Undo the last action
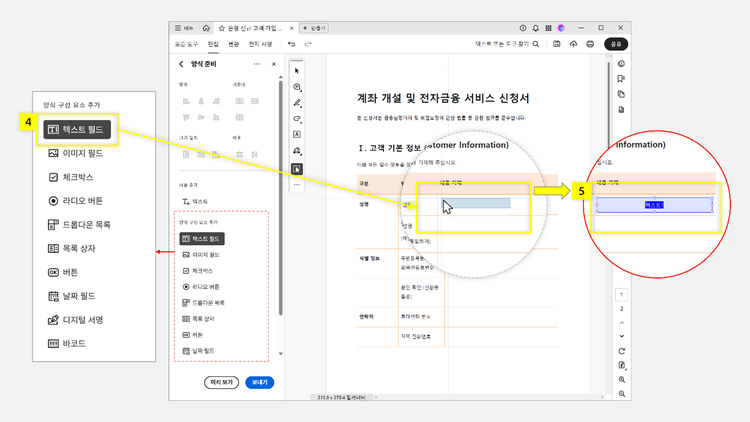The image size is (750, 422). pos(291,44)
